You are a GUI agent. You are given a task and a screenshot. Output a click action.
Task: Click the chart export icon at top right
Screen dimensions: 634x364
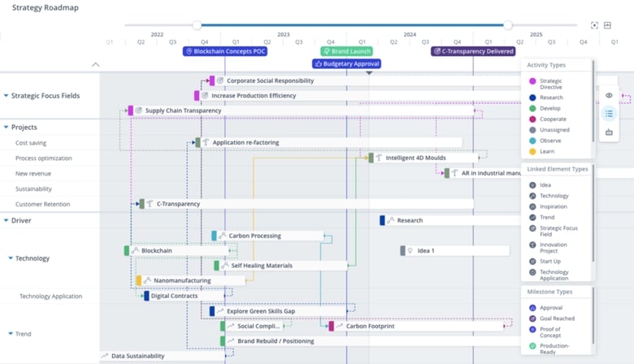[607, 25]
